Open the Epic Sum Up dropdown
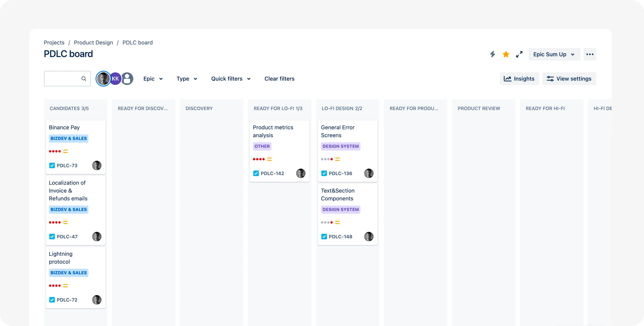Image resolution: width=644 pixels, height=326 pixels. 554,54
